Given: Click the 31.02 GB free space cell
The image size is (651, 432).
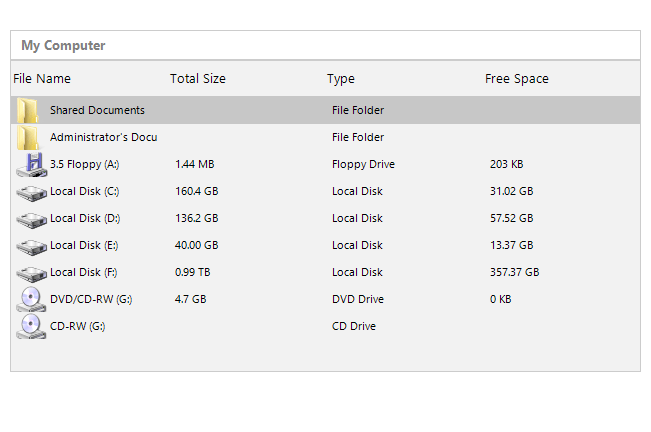Looking at the screenshot, I should tap(512, 191).
